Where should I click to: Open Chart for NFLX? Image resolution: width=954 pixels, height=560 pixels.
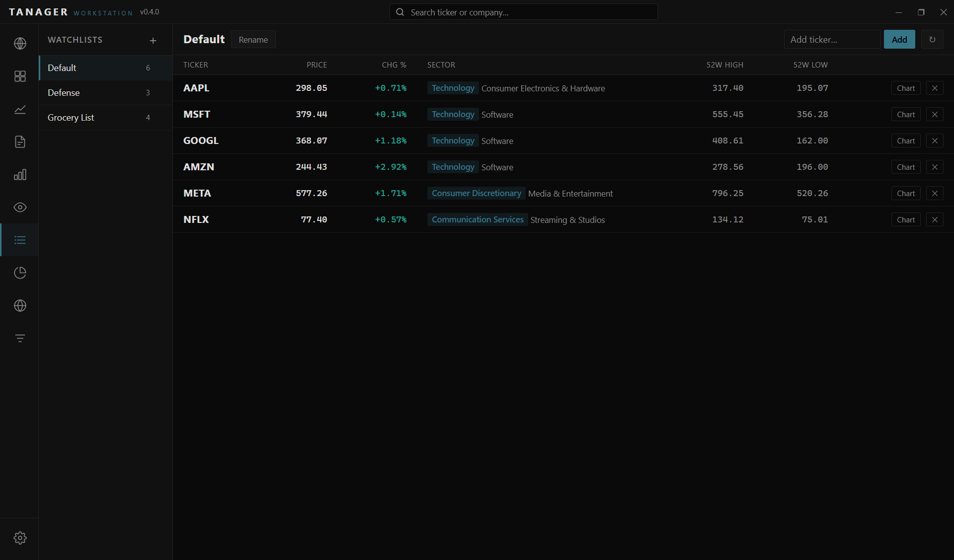(906, 219)
